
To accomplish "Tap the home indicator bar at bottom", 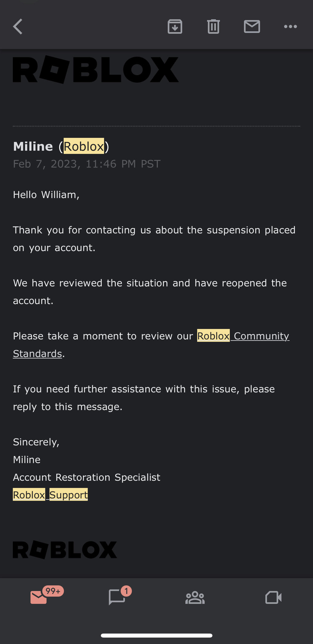I will tap(156, 635).
